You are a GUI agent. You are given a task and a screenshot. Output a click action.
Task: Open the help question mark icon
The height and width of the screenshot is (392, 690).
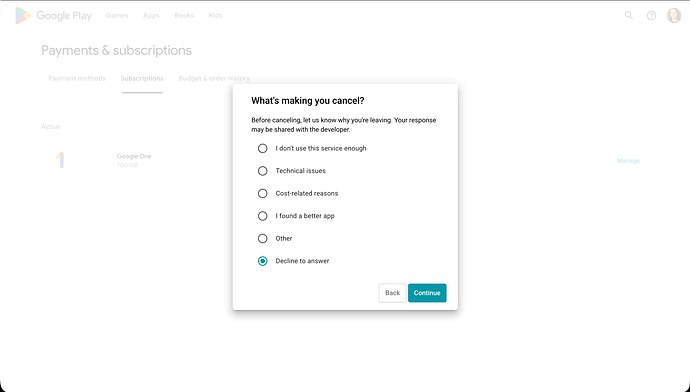[651, 16]
